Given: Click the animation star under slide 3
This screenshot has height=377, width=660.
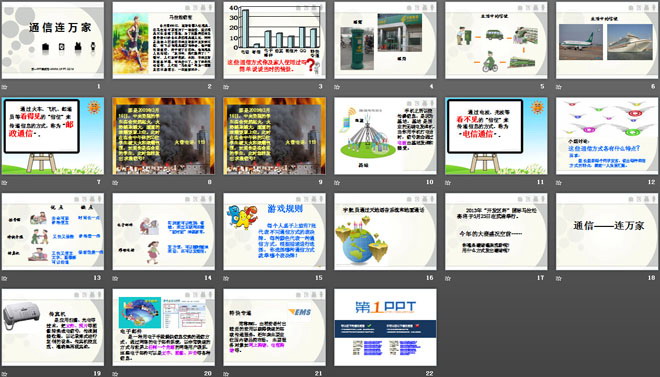Looking at the screenshot, I should (226, 87).
